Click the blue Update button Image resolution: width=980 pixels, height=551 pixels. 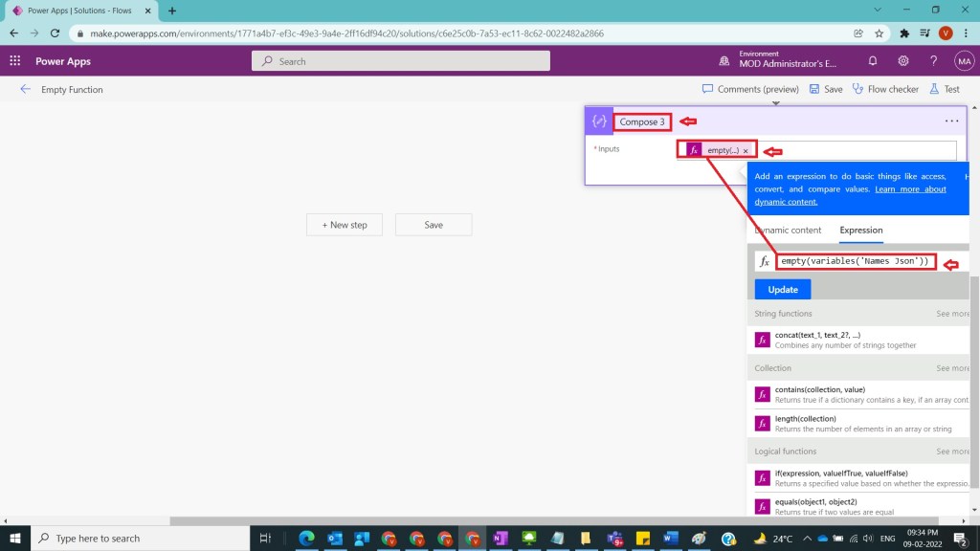pos(782,289)
